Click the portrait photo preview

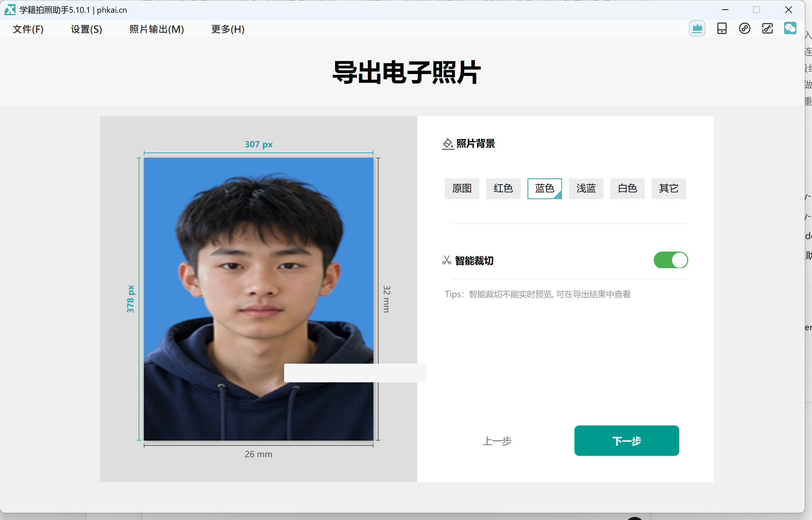[258, 299]
